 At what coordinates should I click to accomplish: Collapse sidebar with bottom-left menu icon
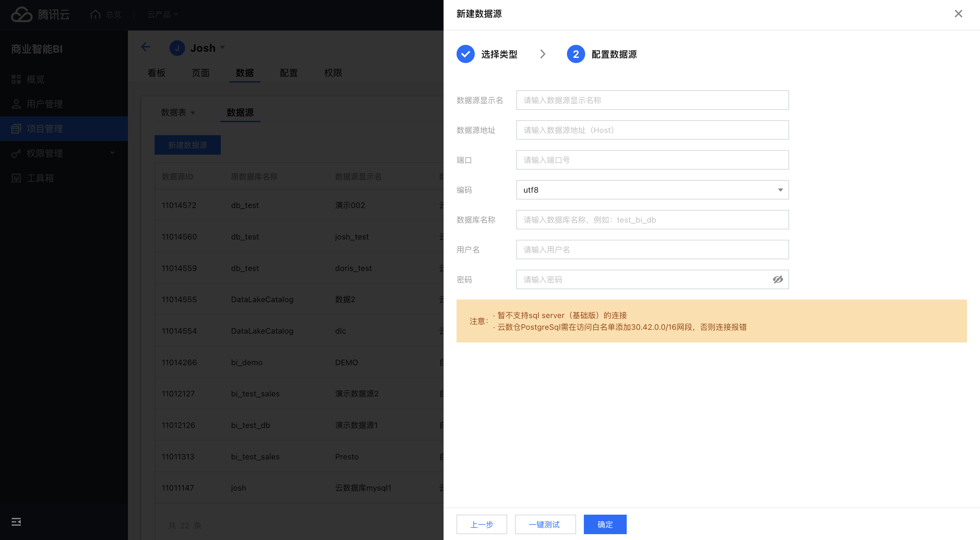(16, 522)
